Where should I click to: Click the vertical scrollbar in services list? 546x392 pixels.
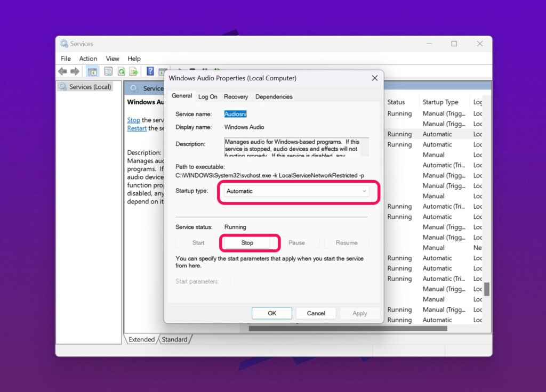click(487, 289)
